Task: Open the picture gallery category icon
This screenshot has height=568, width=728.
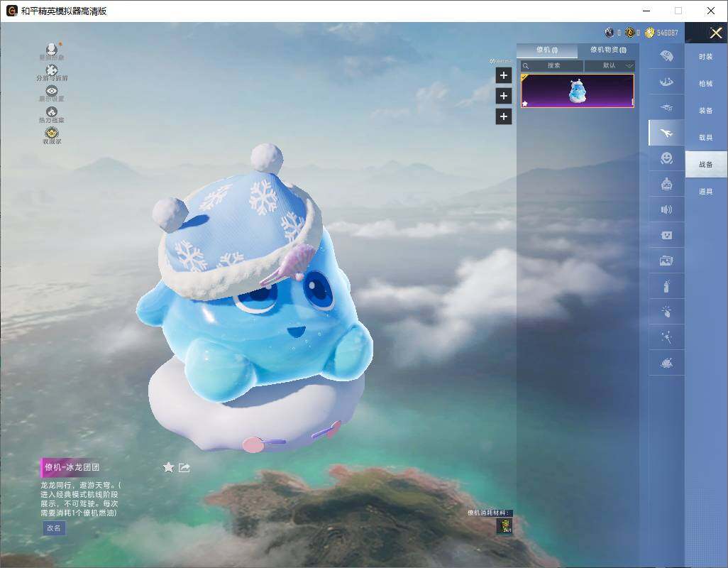Action: pyautogui.click(x=667, y=261)
